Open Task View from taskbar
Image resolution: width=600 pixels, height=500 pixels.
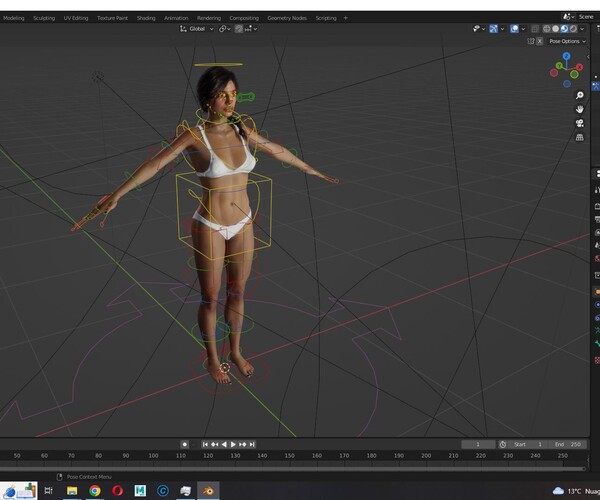point(49,490)
